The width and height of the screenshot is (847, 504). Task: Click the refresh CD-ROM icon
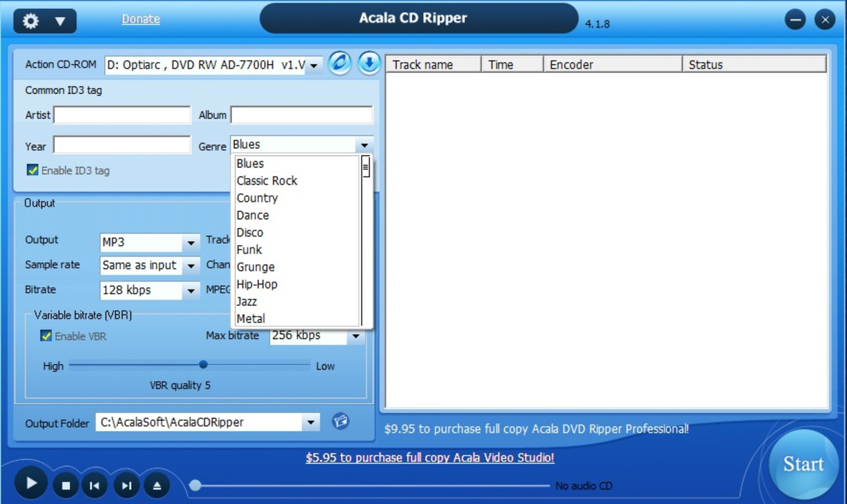[340, 63]
